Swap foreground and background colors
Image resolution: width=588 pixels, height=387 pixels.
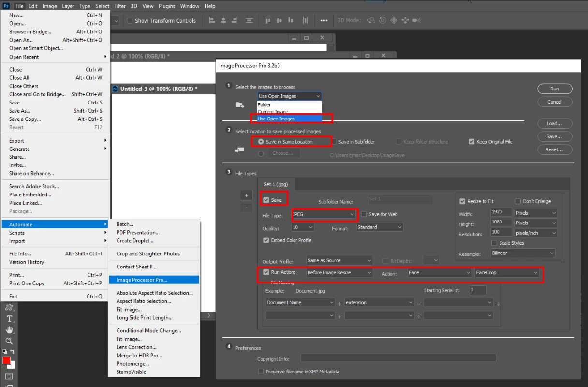pyautogui.click(x=13, y=352)
